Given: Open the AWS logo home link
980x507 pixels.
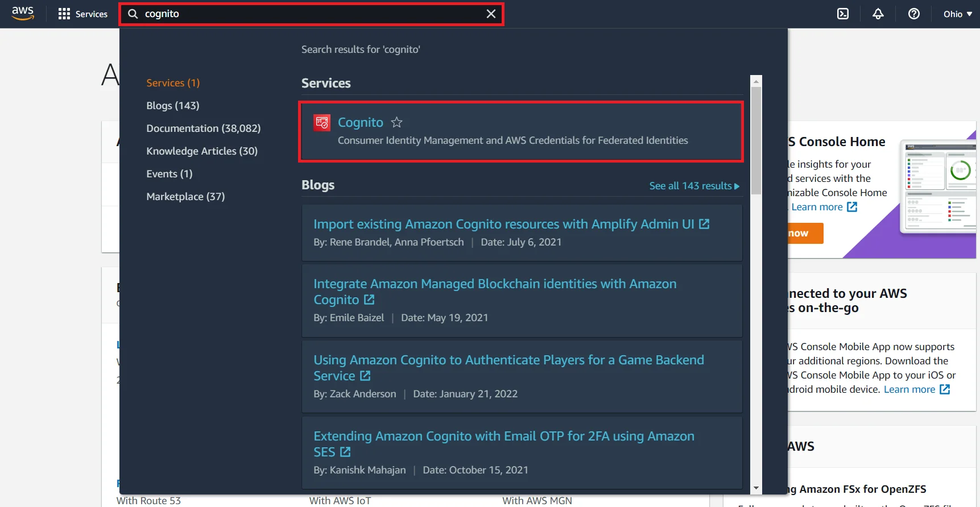Looking at the screenshot, I should point(23,14).
